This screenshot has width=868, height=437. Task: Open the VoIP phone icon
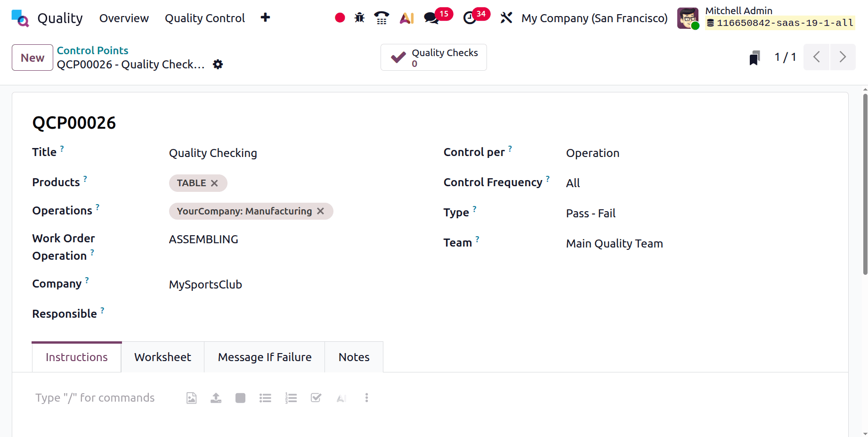(381, 18)
